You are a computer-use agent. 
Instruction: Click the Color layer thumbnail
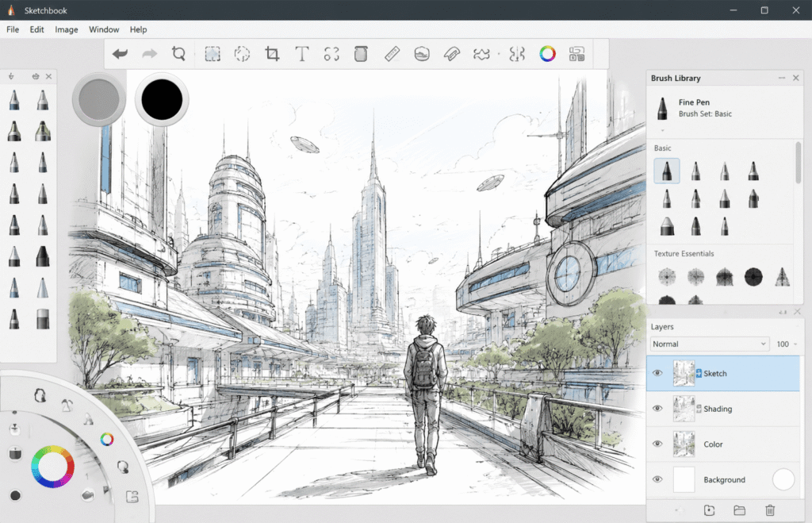tap(684, 444)
